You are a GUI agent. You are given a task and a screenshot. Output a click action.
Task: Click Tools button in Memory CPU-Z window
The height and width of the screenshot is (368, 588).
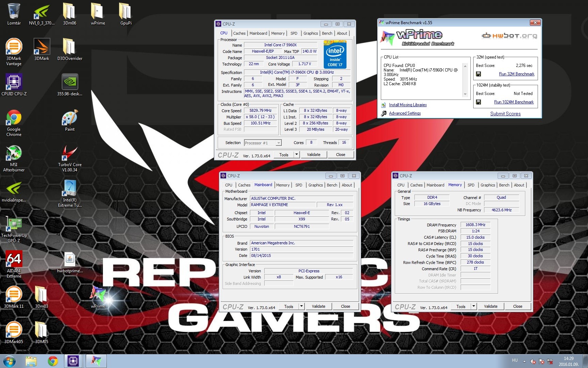pos(461,306)
